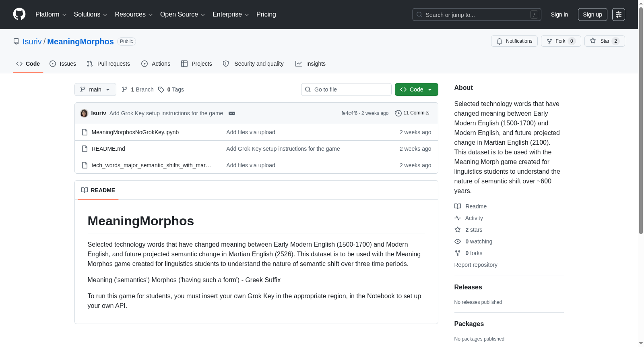Open MeaningMorphosNoGrokKey.ipynb file

(x=135, y=132)
